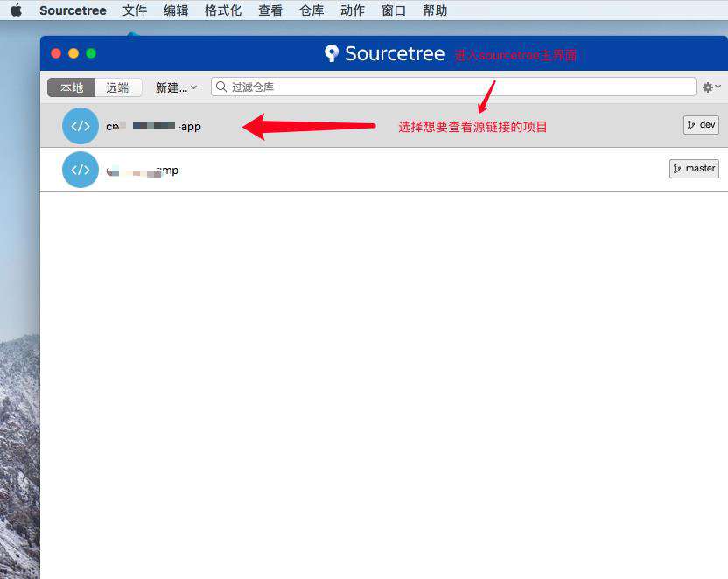728x579 pixels.
Task: Click the search magnifier icon
Action: coord(221,87)
